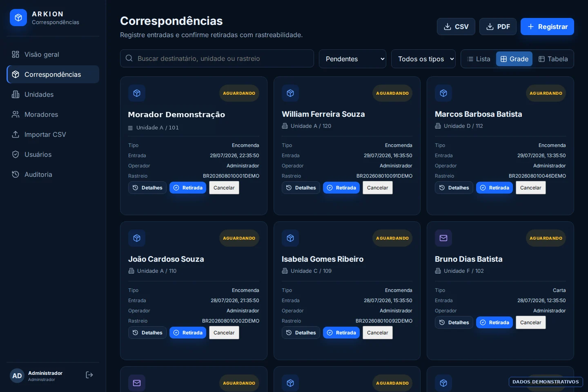This screenshot has width=588, height=392.
Task: Switch to Tabela view
Action: pyautogui.click(x=553, y=59)
